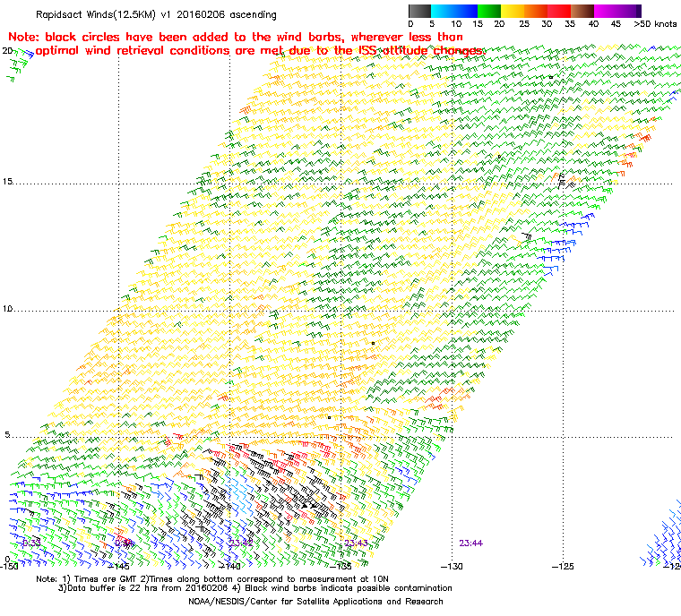681x616 pixels.
Task: Click the orange 25-30 knots legend swatch
Action: (536, 11)
